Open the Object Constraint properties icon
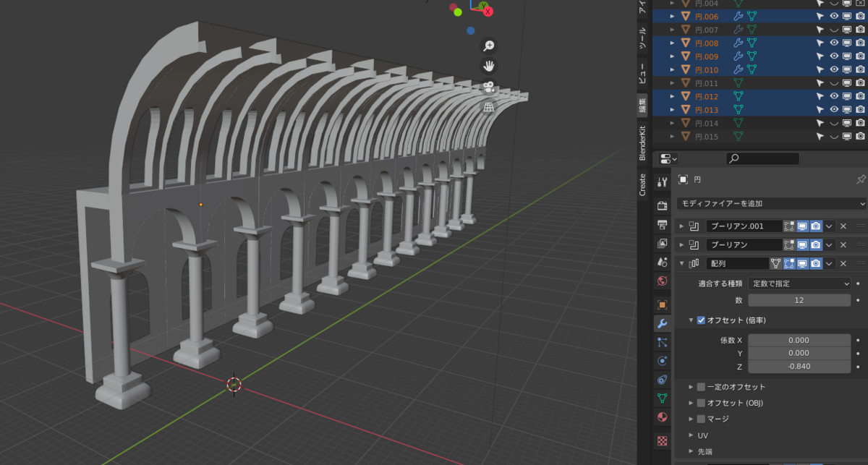 [x=662, y=380]
